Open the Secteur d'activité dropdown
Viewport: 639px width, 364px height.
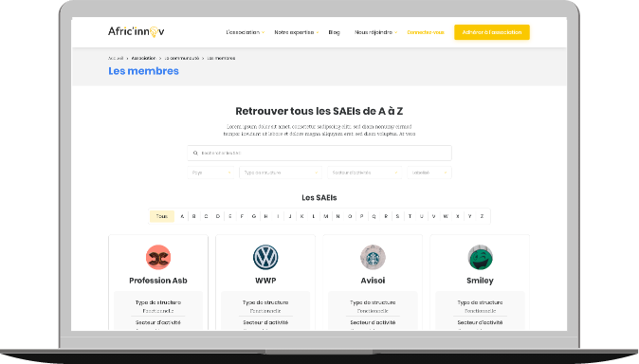[364, 173]
